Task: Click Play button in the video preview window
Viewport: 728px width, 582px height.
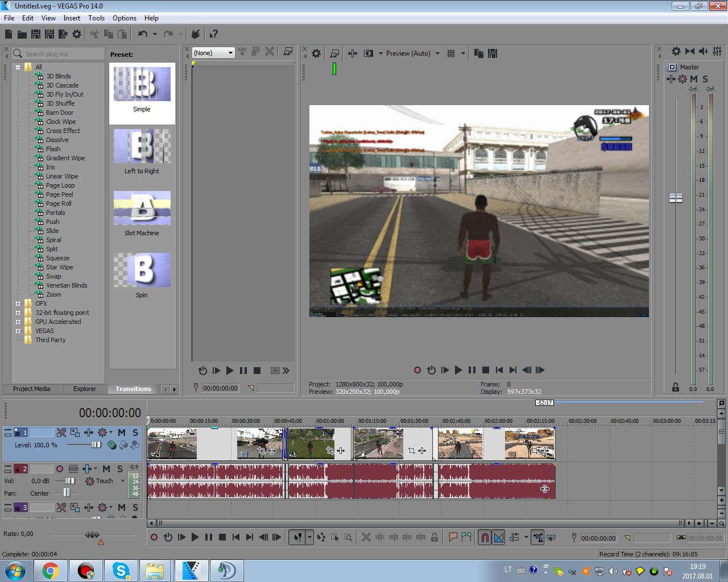Action: click(x=458, y=370)
